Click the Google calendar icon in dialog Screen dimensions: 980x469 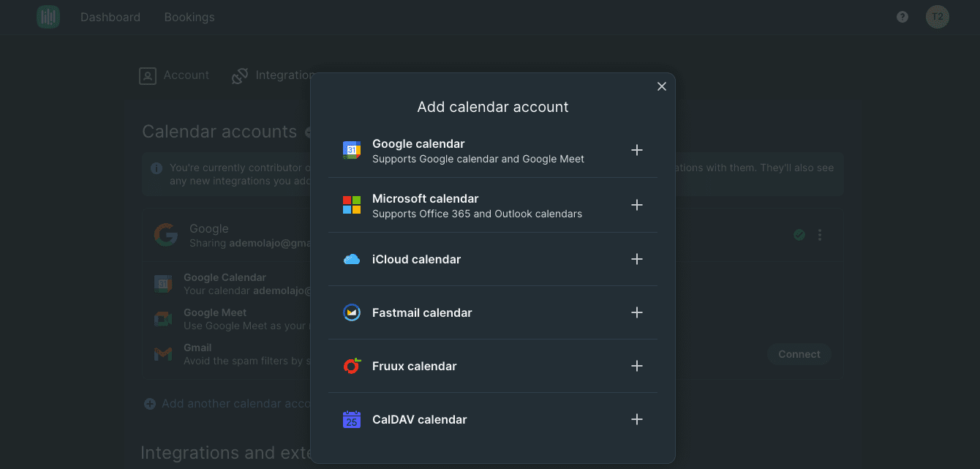point(352,150)
